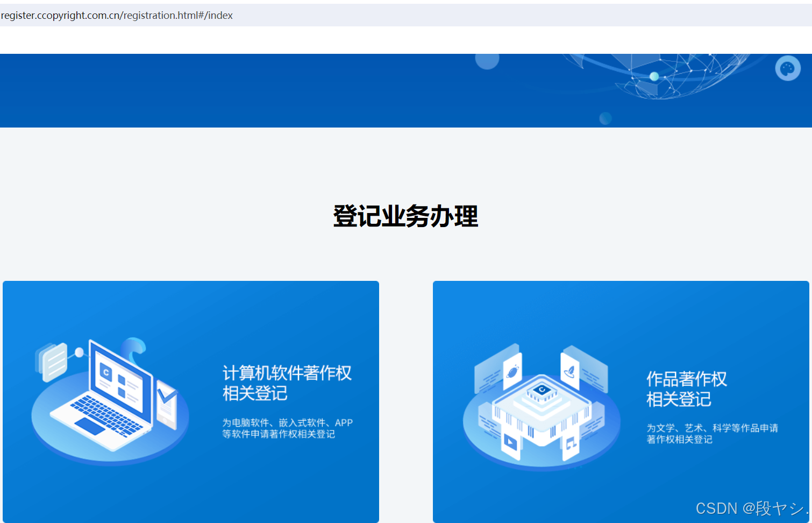Click the software card description text about APP registration

[x=288, y=428]
